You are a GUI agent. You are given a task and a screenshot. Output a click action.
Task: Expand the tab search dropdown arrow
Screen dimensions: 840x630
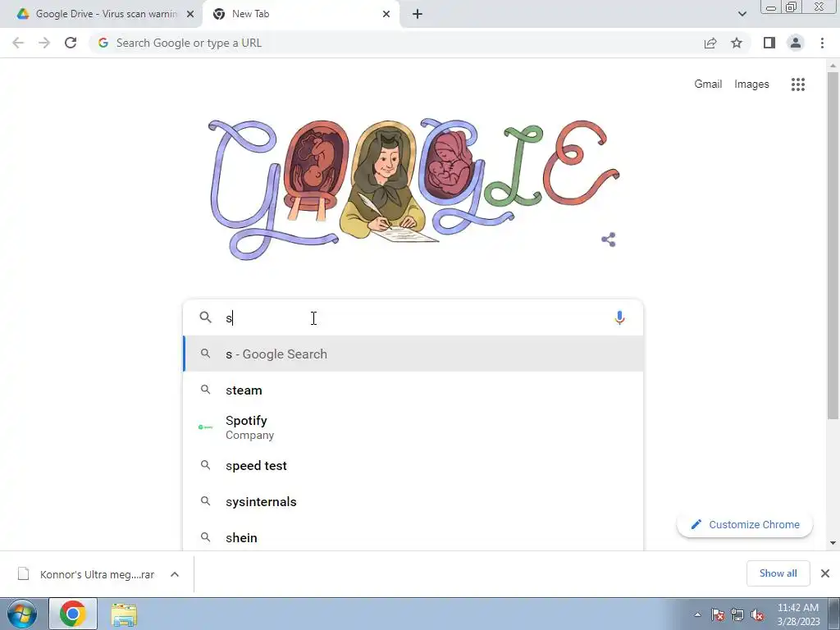click(742, 14)
